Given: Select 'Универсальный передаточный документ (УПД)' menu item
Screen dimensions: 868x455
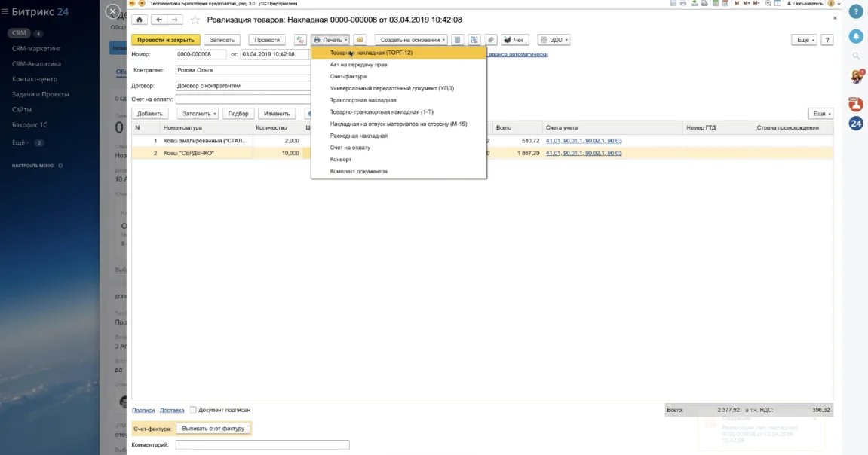Looking at the screenshot, I should [x=391, y=88].
